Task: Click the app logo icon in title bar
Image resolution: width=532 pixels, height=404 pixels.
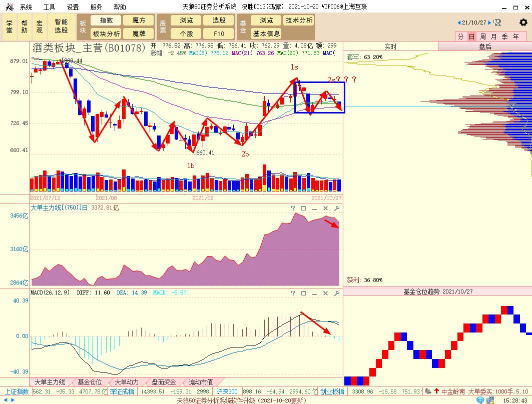Action: 10,7
